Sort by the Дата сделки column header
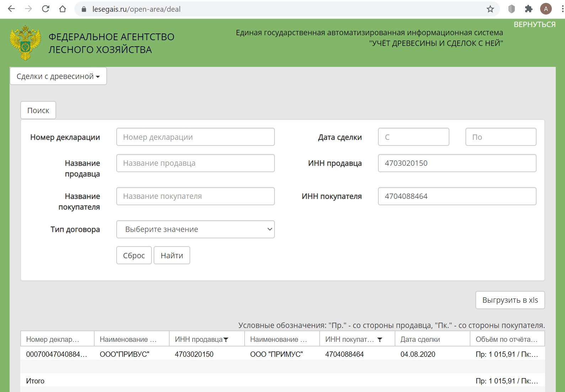Image resolution: width=565 pixels, height=392 pixels. [x=420, y=339]
